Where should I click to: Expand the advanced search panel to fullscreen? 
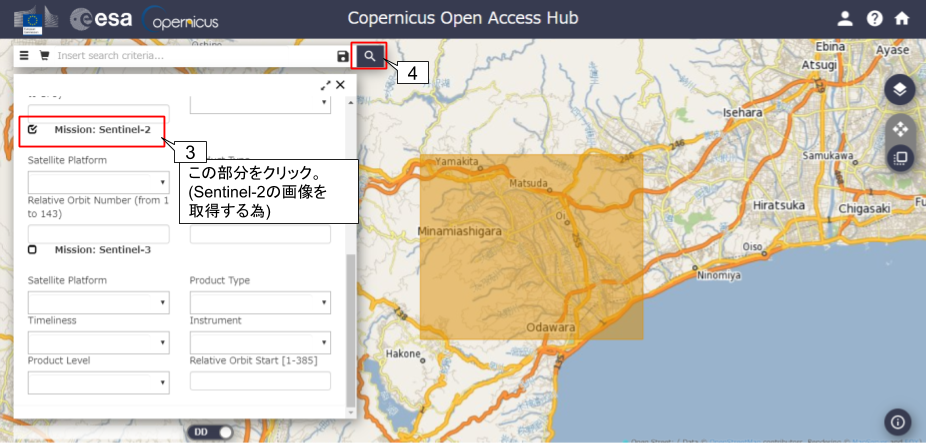(326, 85)
